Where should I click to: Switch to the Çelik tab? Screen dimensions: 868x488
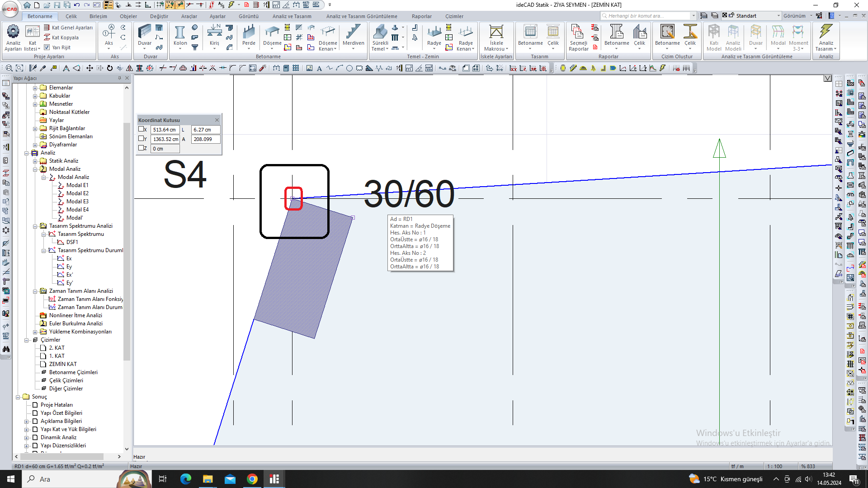tap(71, 16)
